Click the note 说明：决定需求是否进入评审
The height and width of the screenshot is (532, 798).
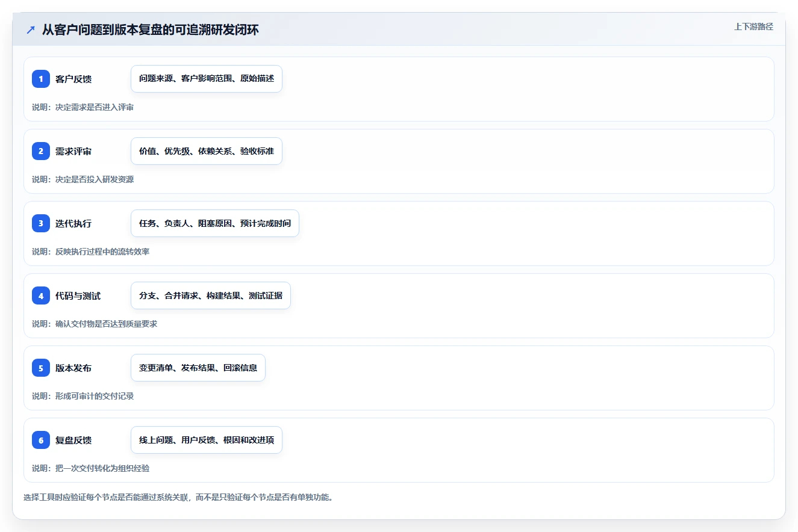[x=83, y=107]
